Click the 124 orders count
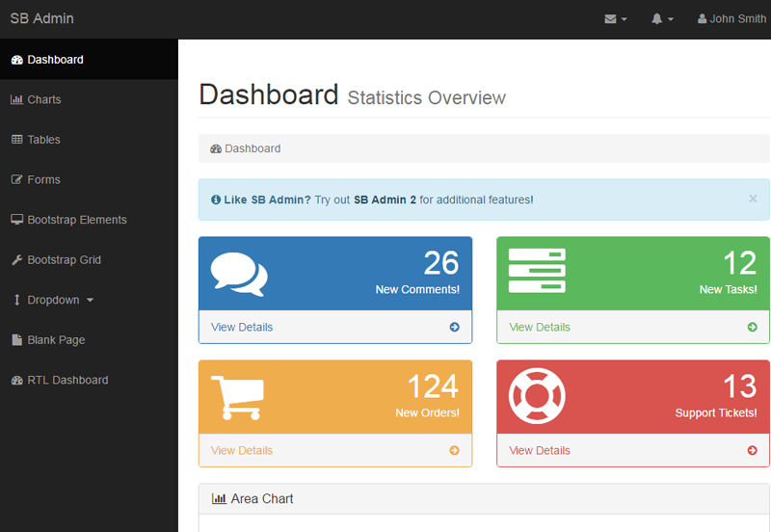Screen dimensions: 771x532 tap(433, 386)
